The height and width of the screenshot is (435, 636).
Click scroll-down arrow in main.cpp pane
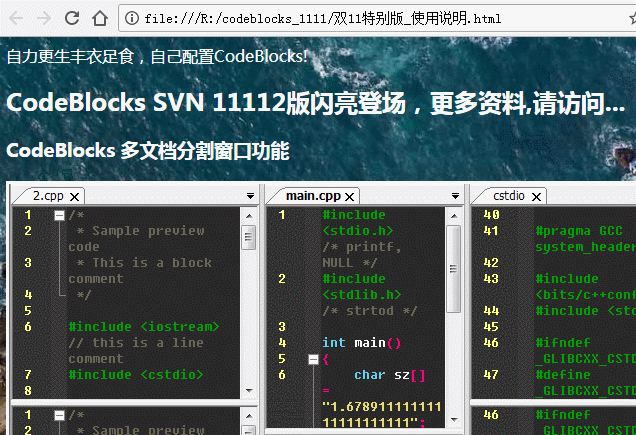(x=454, y=419)
